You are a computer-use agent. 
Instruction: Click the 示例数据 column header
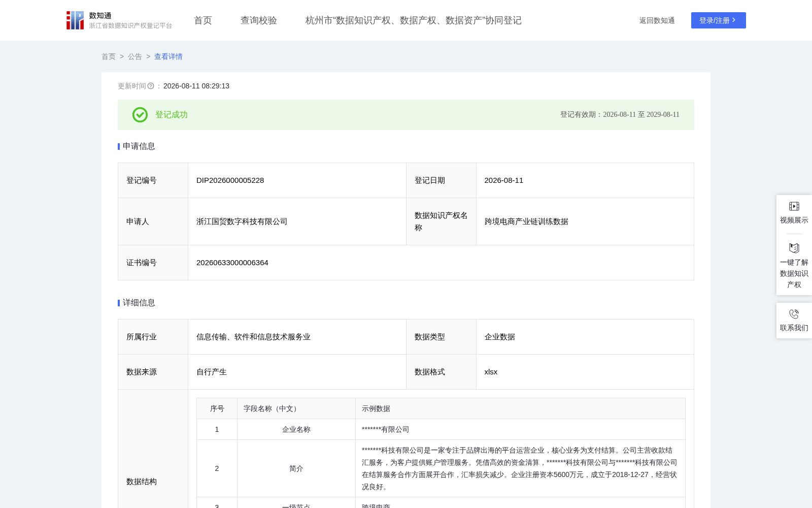[x=520, y=408]
